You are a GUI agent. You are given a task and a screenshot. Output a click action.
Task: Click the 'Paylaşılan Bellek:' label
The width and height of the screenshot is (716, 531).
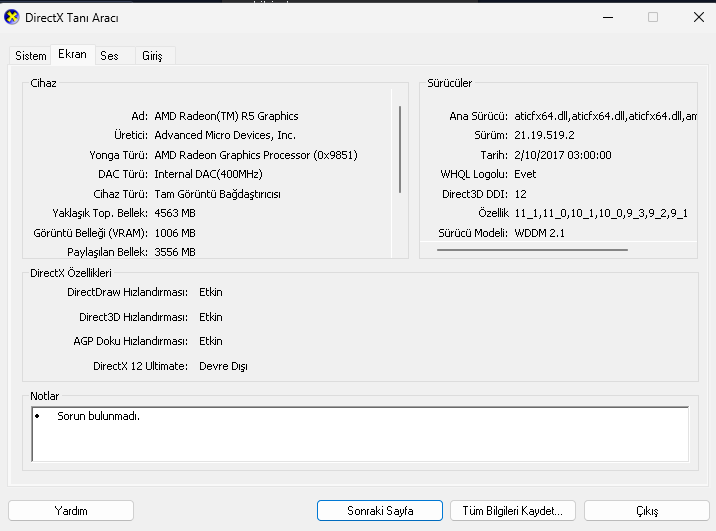coord(107,252)
